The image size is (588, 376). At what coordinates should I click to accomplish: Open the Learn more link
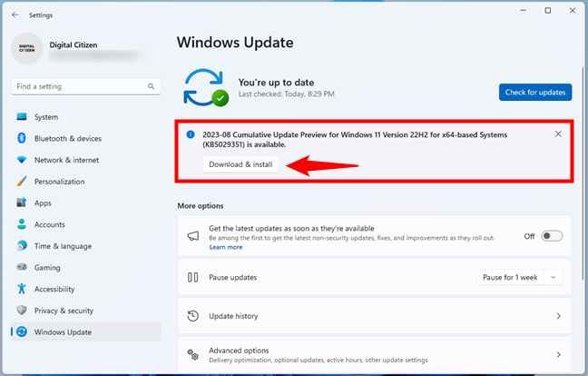click(226, 247)
